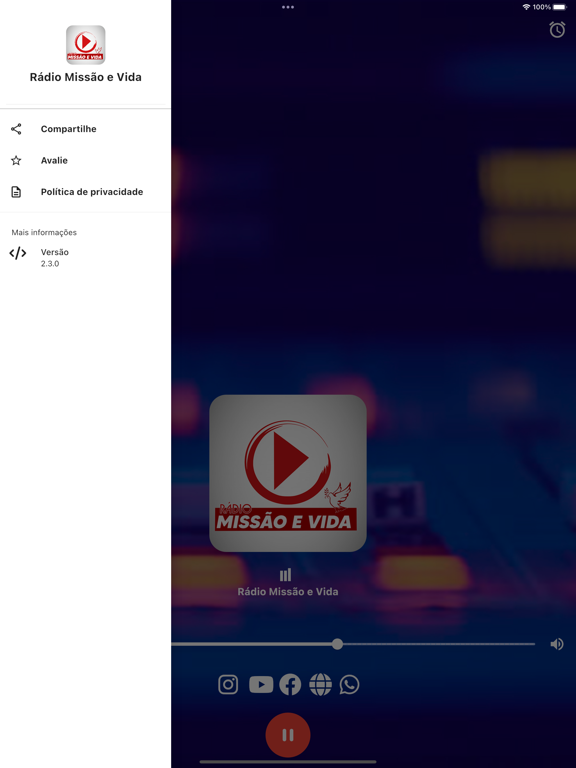Screen dimensions: 576x768
Task: Click the volume speaker icon
Action: click(x=557, y=644)
